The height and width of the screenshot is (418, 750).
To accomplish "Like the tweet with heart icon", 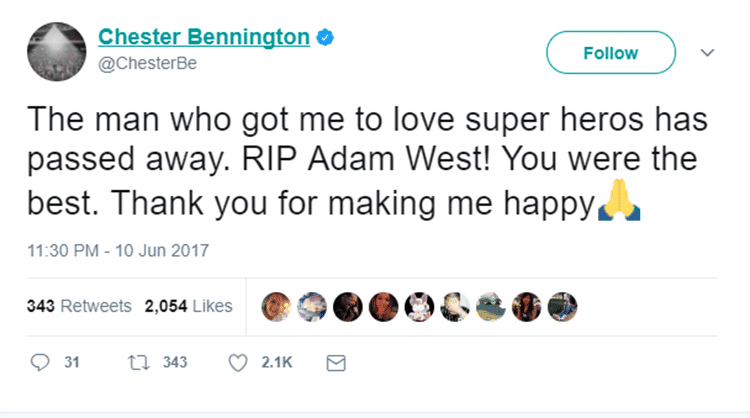I will [238, 363].
